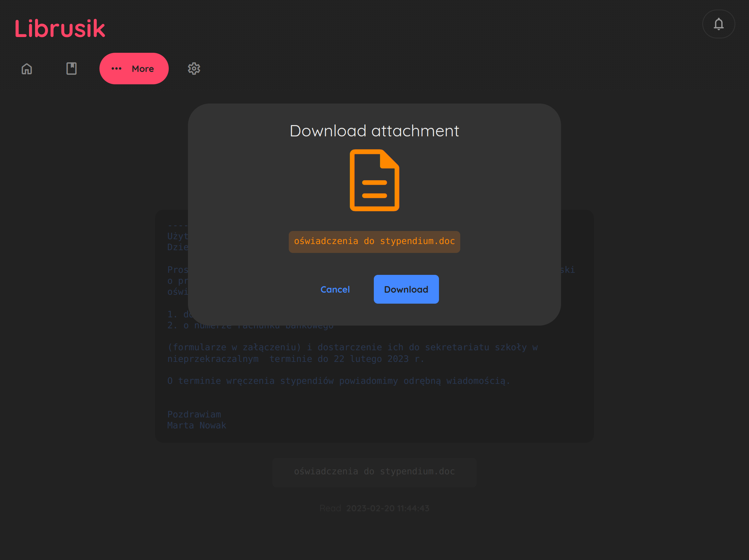The image size is (749, 560).
Task: Click the nieprzekraczalnym terminie deadline line
Action: click(x=296, y=359)
